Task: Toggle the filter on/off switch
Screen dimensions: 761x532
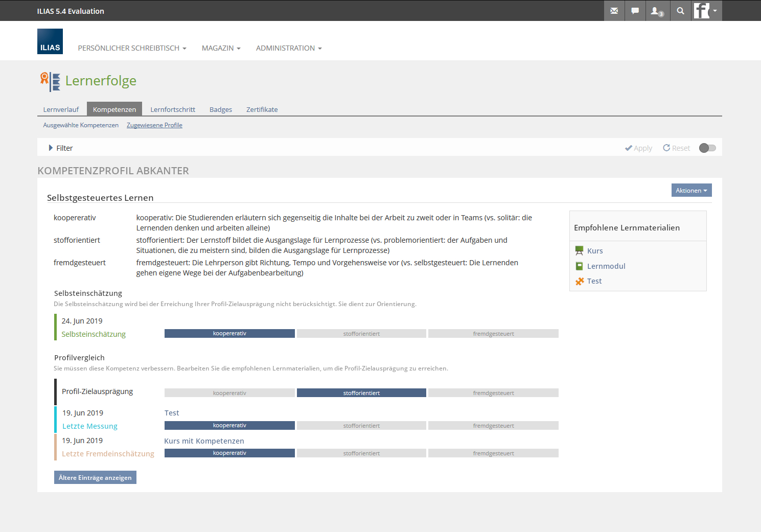Action: pos(707,148)
